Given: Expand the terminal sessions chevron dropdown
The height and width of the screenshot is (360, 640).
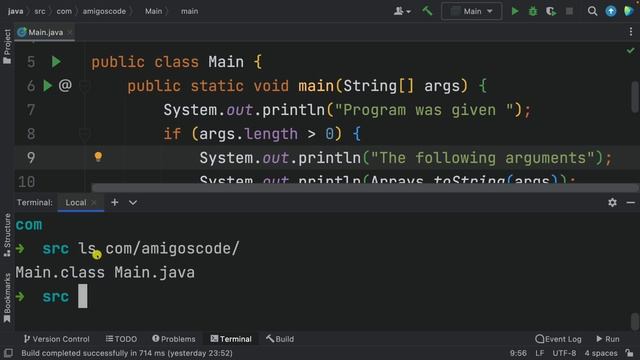Looking at the screenshot, I should pos(133,202).
